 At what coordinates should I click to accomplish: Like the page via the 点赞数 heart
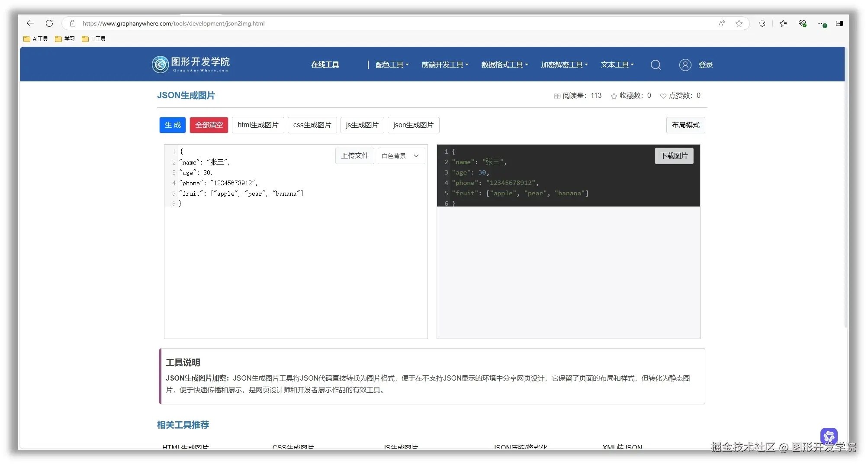pos(663,96)
